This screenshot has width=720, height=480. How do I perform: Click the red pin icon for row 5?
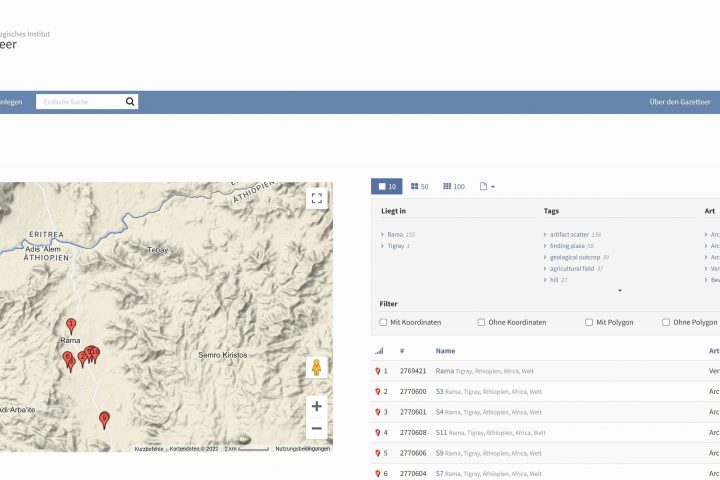(377, 453)
